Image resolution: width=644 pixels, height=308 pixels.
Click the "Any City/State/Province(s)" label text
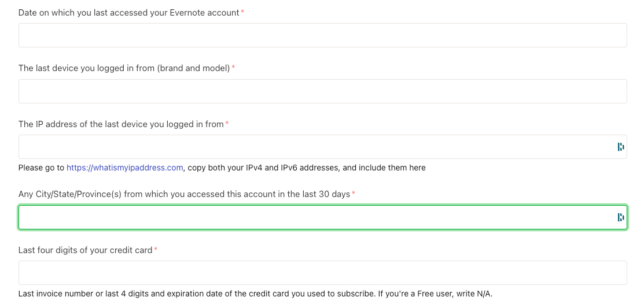coord(184,194)
